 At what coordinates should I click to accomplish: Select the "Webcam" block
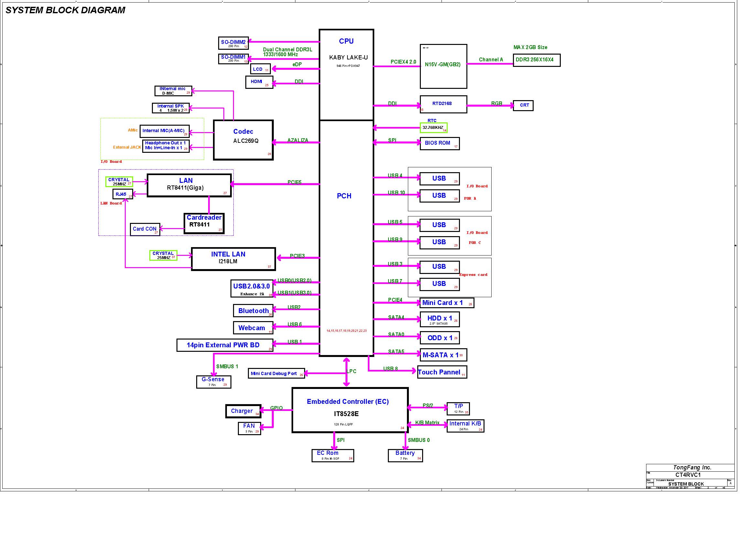pyautogui.click(x=253, y=328)
